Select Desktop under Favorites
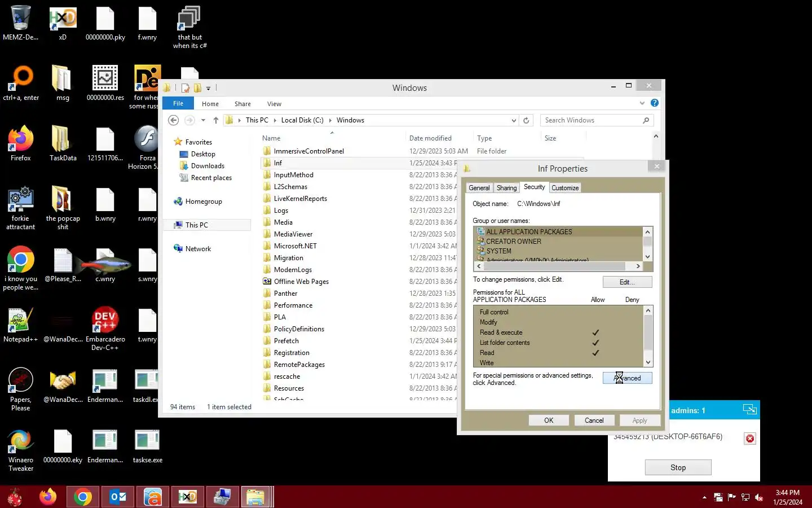812x508 pixels. pyautogui.click(x=203, y=154)
